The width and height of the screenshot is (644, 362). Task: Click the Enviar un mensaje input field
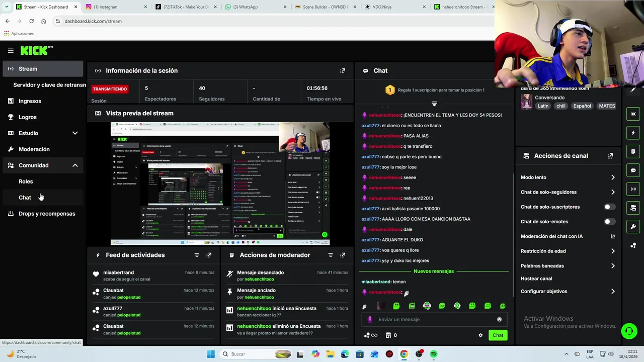click(434, 319)
